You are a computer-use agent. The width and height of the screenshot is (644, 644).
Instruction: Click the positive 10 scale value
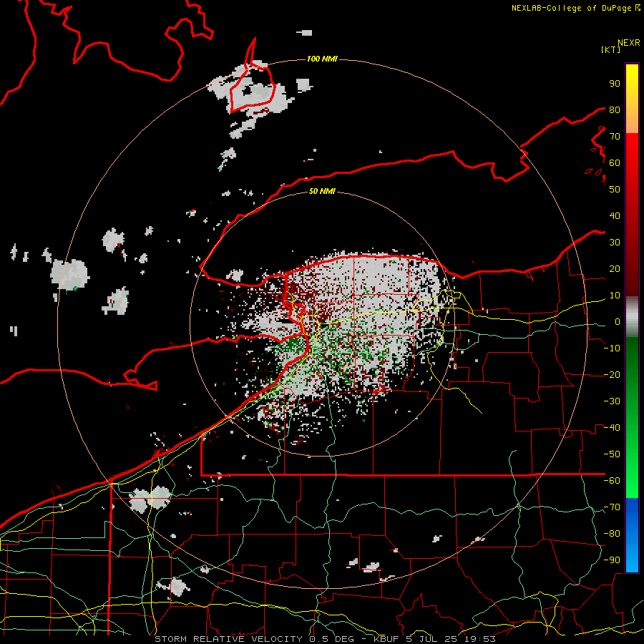point(615,296)
